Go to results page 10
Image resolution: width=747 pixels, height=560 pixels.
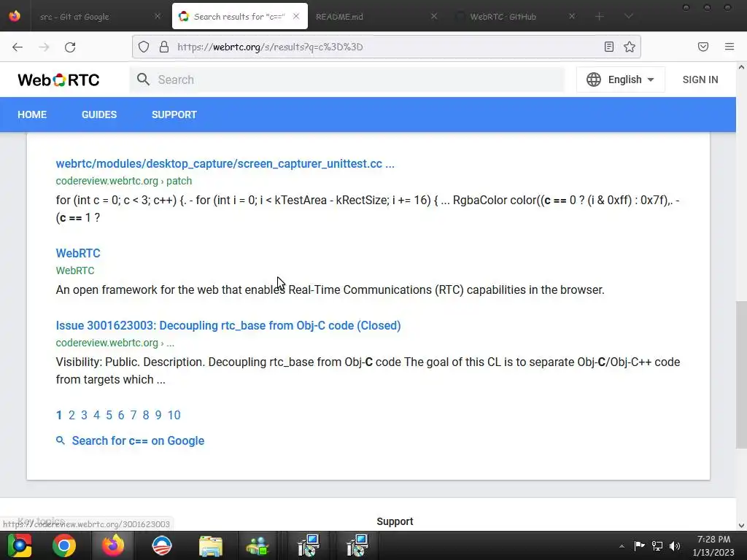174,415
